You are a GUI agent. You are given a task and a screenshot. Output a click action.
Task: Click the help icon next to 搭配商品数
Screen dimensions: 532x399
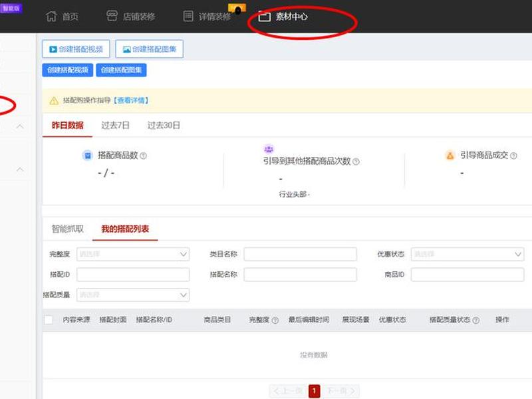coord(143,156)
